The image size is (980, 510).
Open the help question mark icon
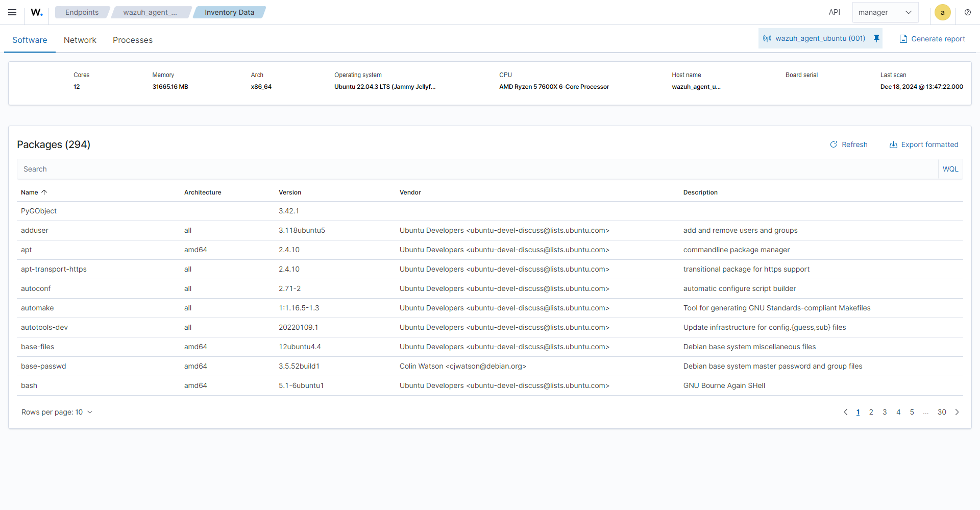click(x=967, y=12)
